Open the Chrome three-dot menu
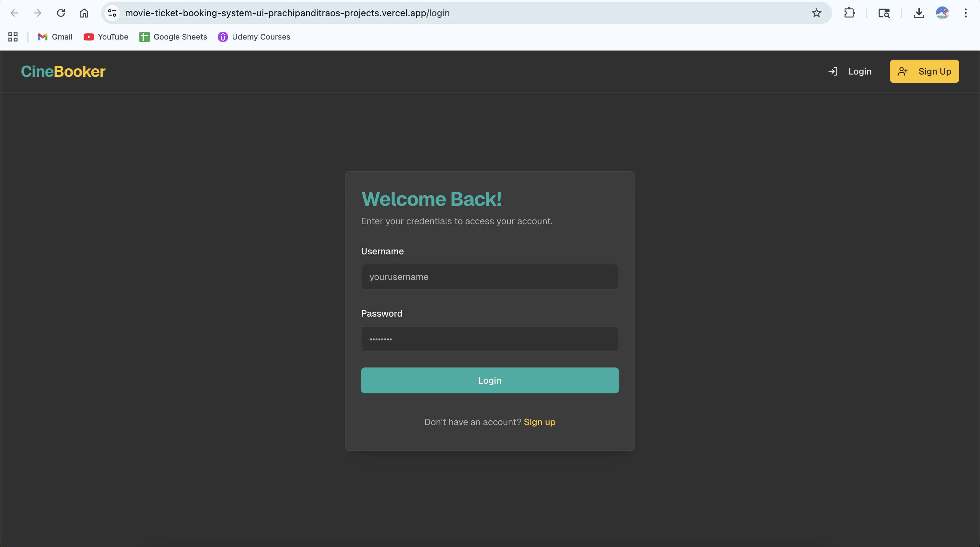980x547 pixels. pos(965,13)
